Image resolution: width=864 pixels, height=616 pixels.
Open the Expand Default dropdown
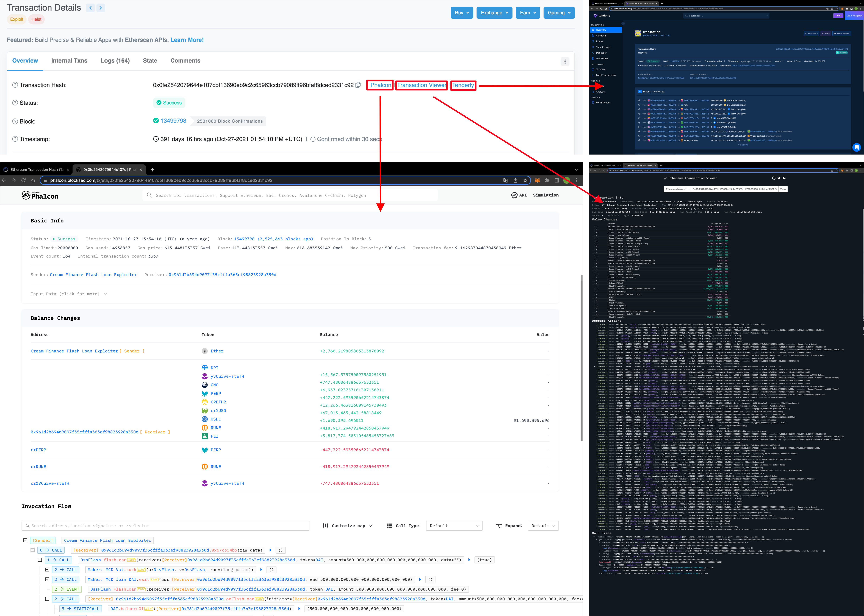[543, 526]
